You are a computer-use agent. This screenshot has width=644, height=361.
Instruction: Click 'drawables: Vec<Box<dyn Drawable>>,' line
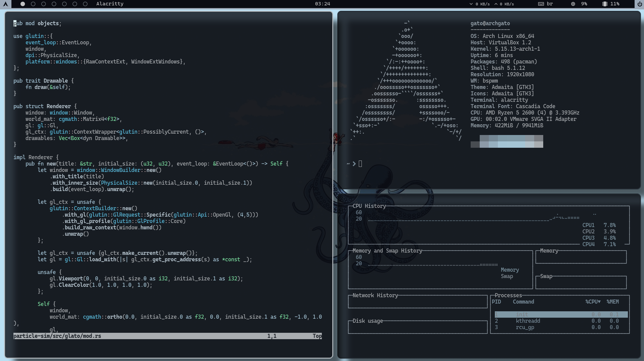click(77, 138)
